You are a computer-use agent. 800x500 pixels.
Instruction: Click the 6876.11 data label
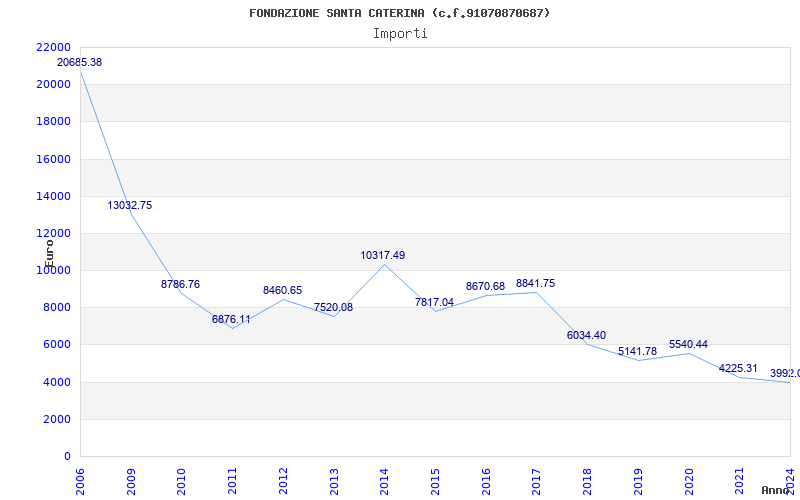click(231, 319)
